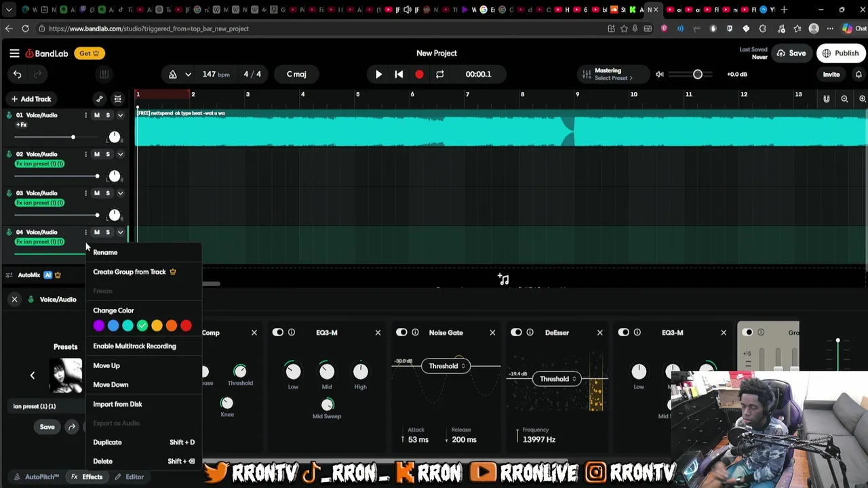The image size is (868, 488).
Task: Click the Invite button
Action: pos(831,75)
